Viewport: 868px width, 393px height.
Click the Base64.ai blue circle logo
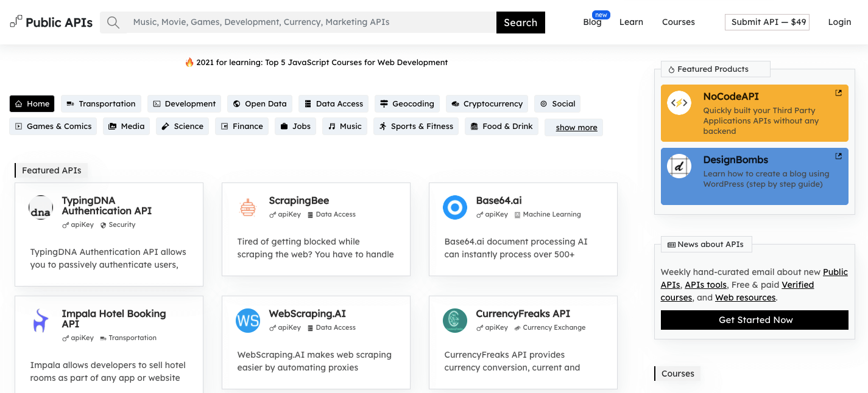tap(455, 207)
